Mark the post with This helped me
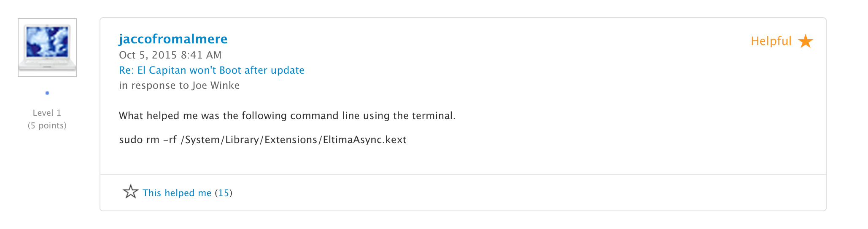The width and height of the screenshot is (868, 229). click(x=177, y=193)
